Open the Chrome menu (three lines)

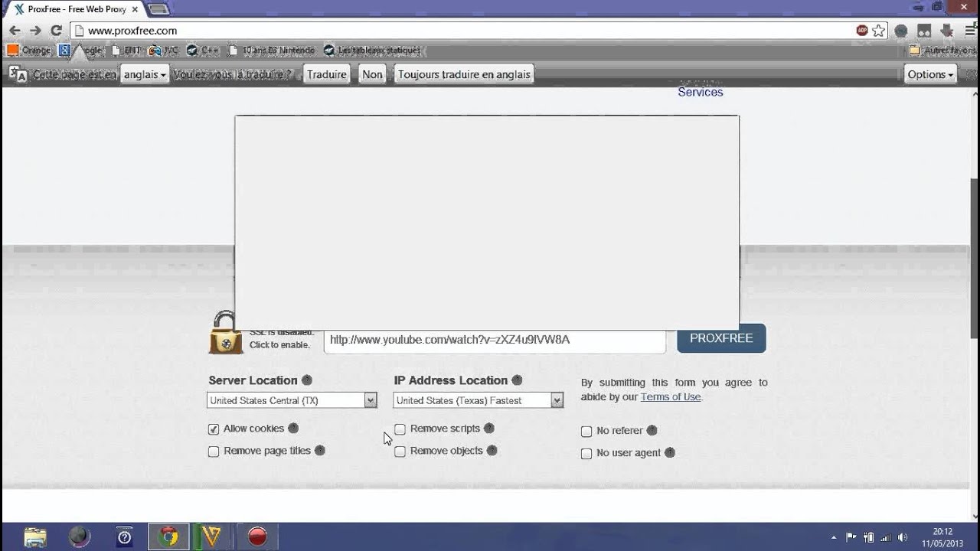coord(971,31)
